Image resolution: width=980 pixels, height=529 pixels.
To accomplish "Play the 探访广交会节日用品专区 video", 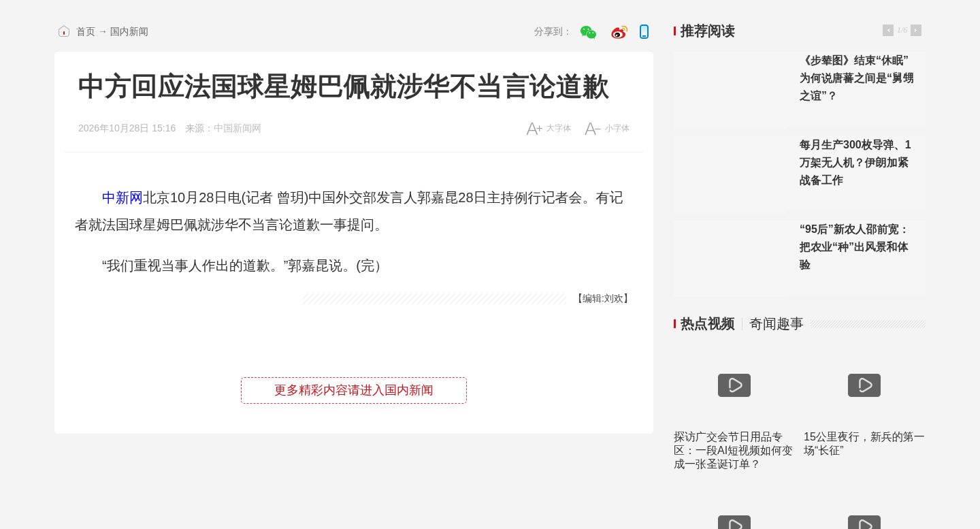I will coord(734,385).
